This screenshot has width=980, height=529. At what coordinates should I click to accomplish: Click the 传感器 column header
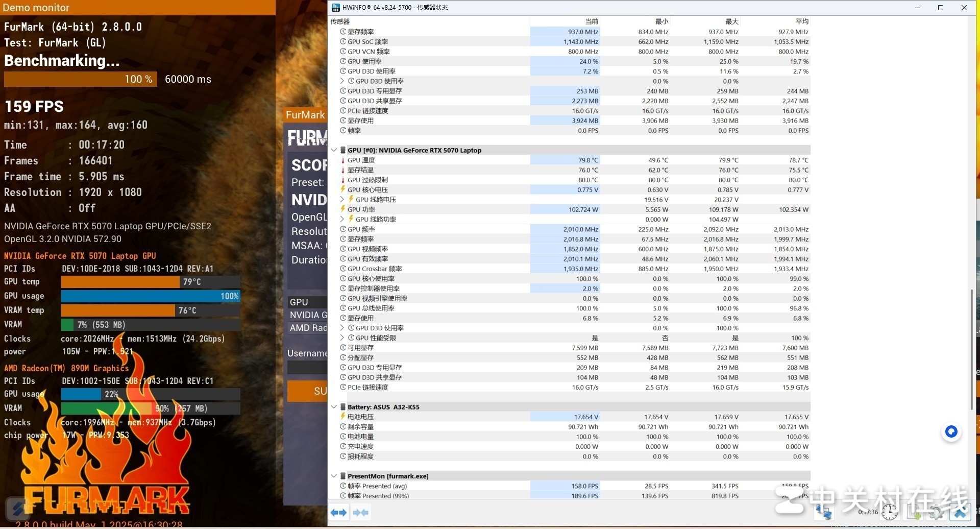(429, 21)
